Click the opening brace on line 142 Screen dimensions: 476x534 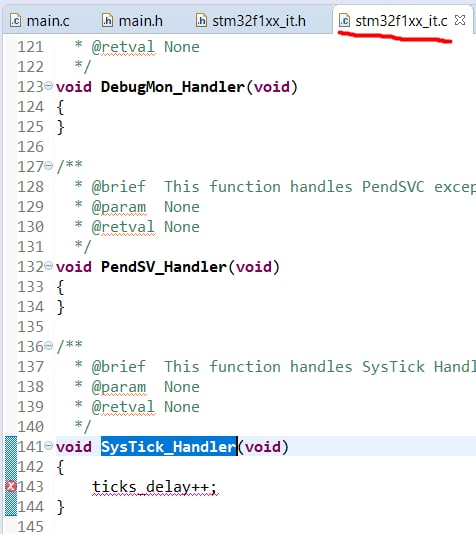click(x=60, y=467)
